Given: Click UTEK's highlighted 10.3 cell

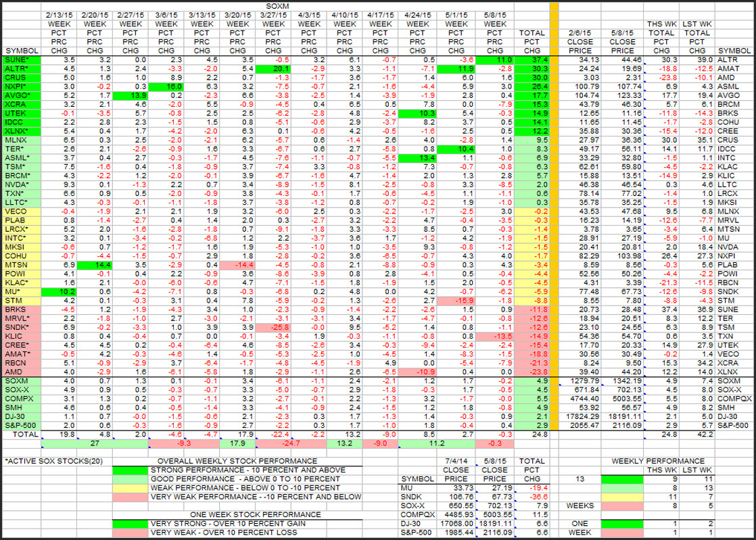Looking at the screenshot, I should [x=417, y=113].
